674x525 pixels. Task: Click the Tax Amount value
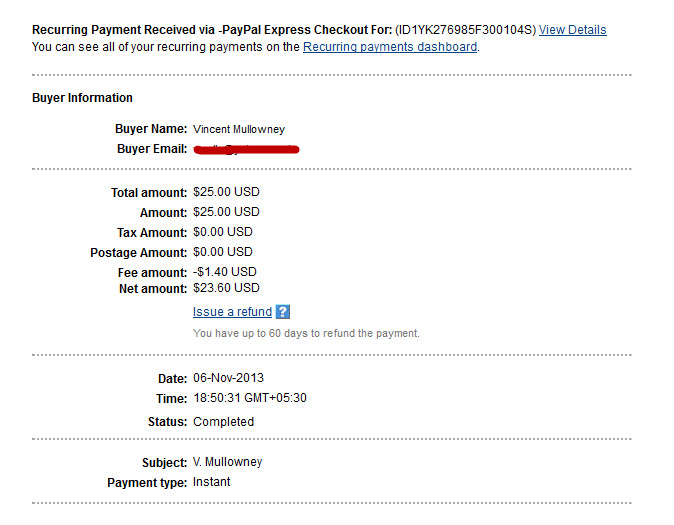[x=223, y=232]
